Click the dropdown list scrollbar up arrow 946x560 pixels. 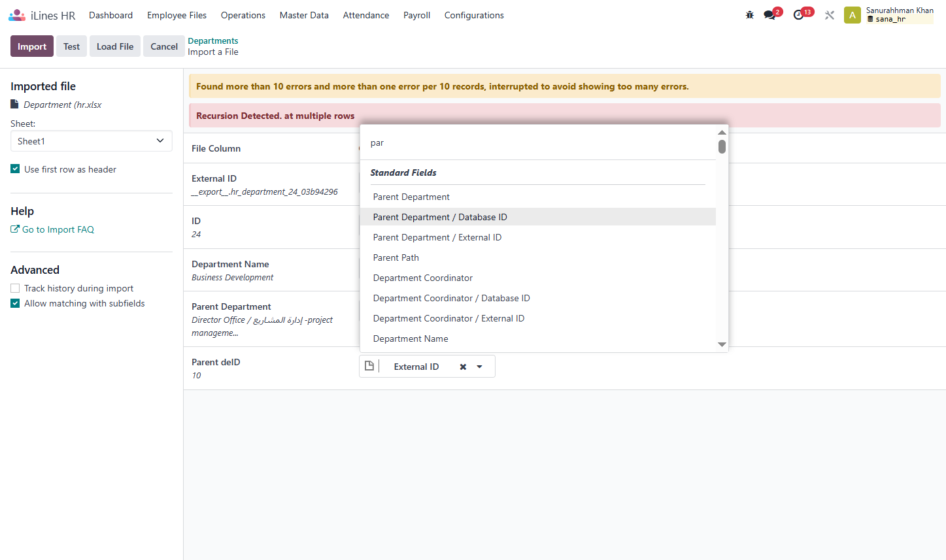point(722,133)
